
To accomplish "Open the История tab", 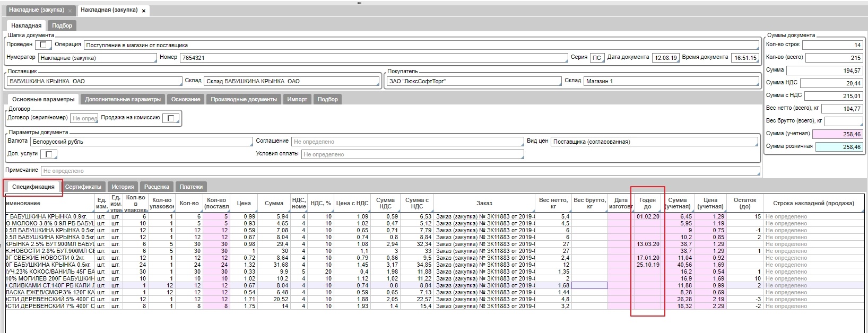I will click(x=123, y=187).
